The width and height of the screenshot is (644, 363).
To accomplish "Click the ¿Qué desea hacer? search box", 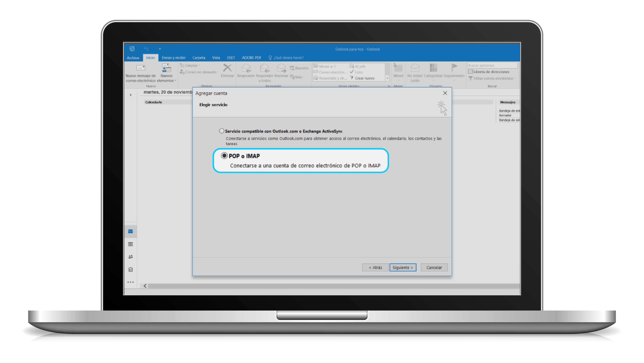I will (286, 58).
